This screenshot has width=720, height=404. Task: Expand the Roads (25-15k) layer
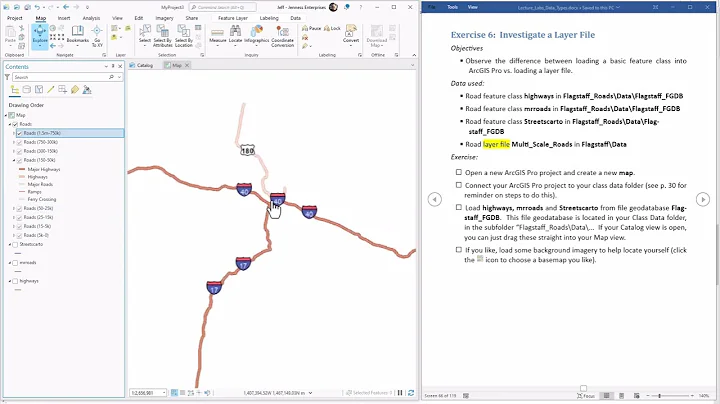click(14, 218)
